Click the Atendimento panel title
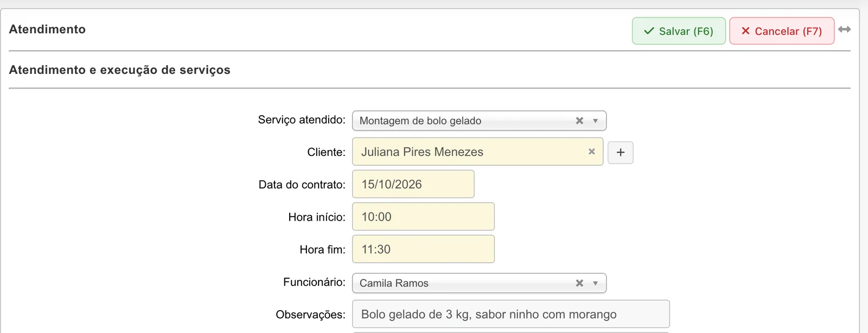Viewport: 868px width, 333px height. point(47,29)
